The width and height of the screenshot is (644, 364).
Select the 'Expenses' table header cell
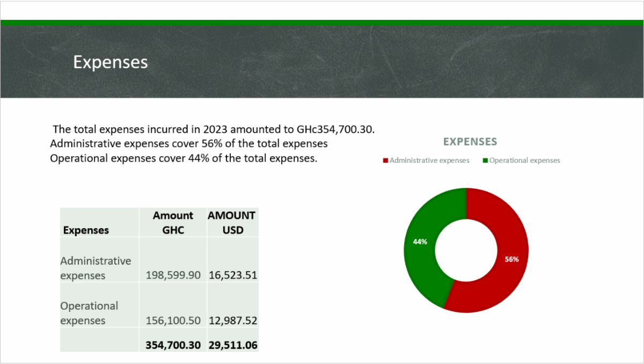coord(100,222)
